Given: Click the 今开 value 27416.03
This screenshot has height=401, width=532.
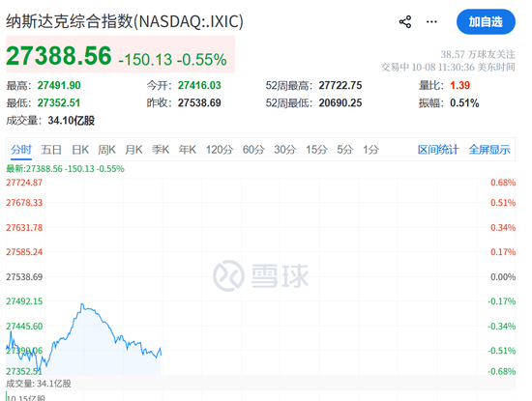Looking at the screenshot, I should pos(199,85).
